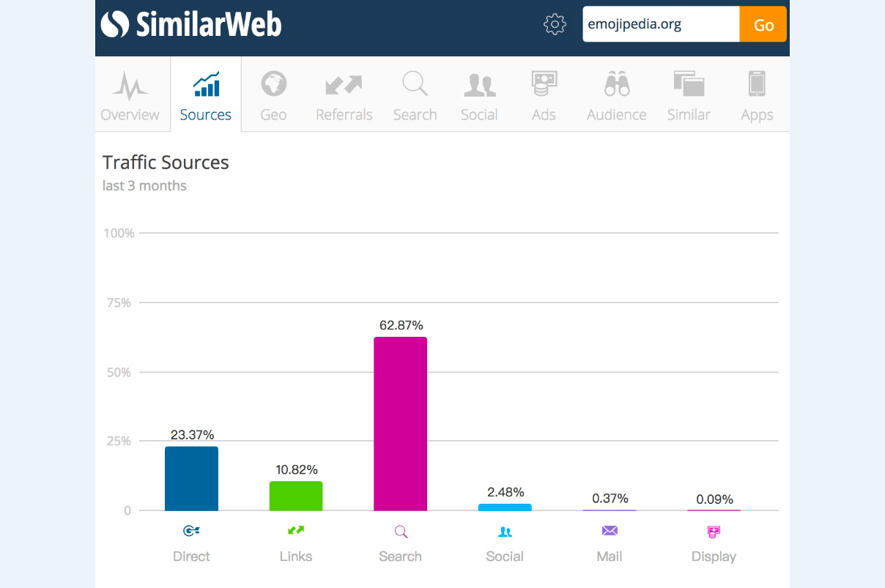Select the Ads money icon
Image resolution: width=885 pixels, height=588 pixels.
[544, 83]
